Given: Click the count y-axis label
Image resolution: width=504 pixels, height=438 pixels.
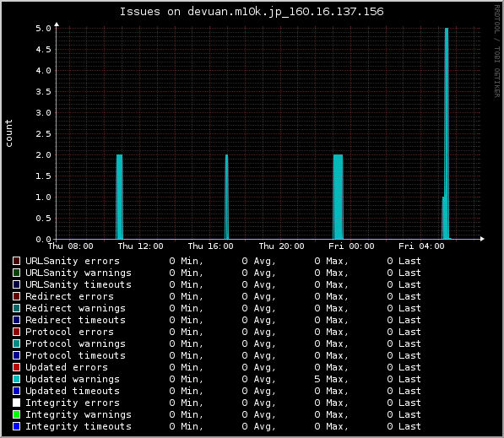Looking at the screenshot, I should point(8,133).
